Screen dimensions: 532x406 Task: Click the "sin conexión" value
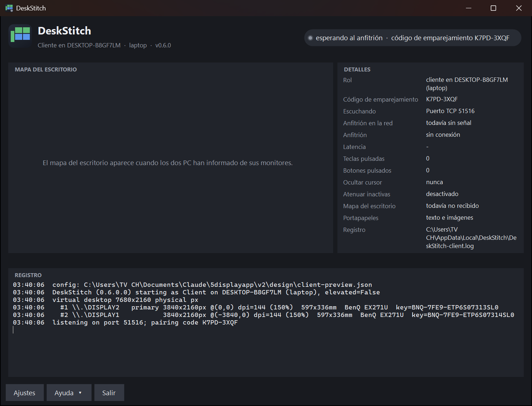click(x=443, y=135)
